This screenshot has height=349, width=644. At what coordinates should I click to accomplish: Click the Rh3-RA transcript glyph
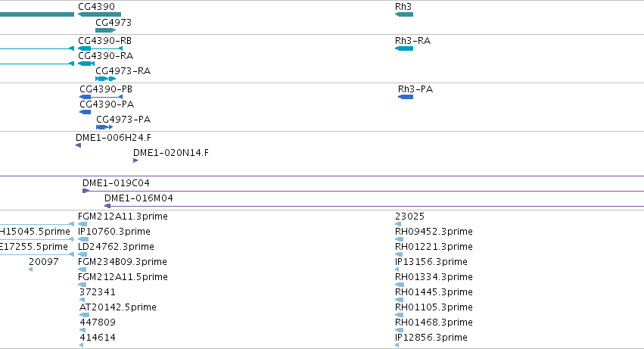click(x=404, y=48)
